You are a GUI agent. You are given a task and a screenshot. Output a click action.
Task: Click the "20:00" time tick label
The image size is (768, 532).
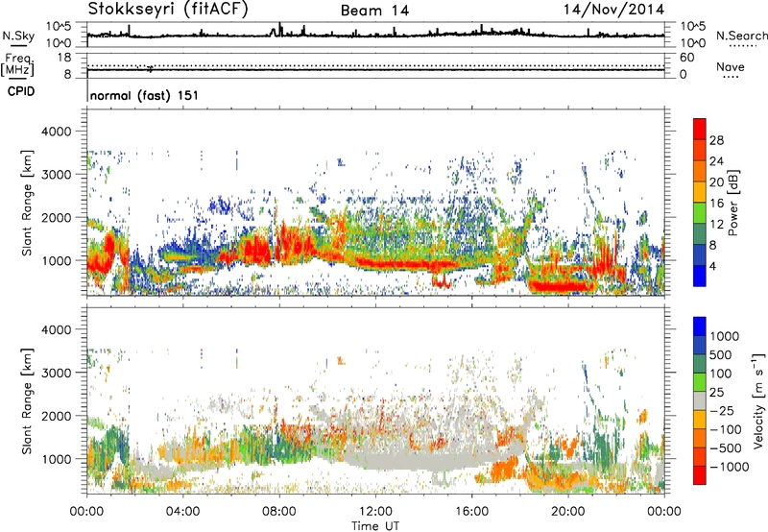click(568, 512)
